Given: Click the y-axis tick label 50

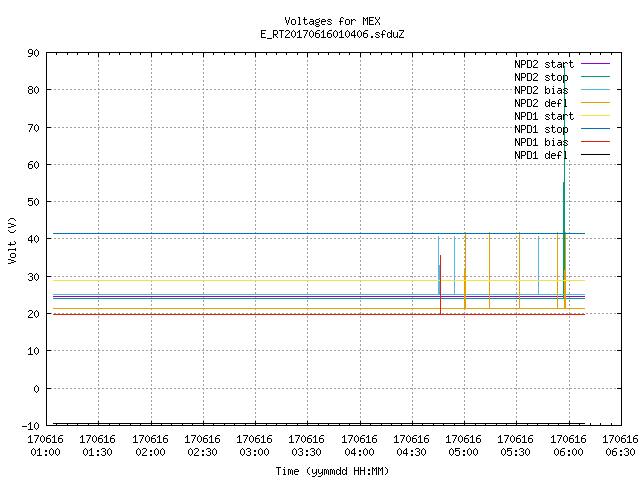Looking at the screenshot, I should tap(33, 202).
